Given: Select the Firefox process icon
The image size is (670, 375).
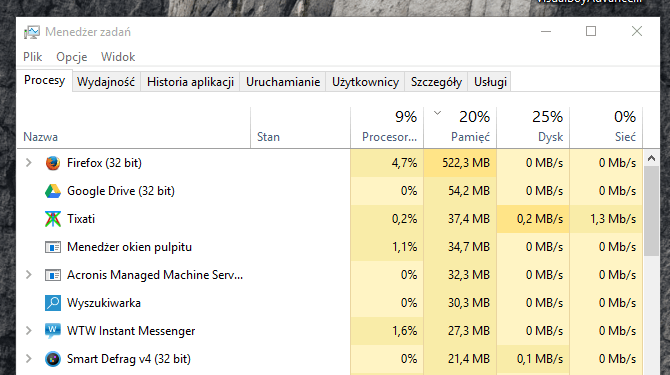Looking at the screenshot, I should click(x=53, y=163).
